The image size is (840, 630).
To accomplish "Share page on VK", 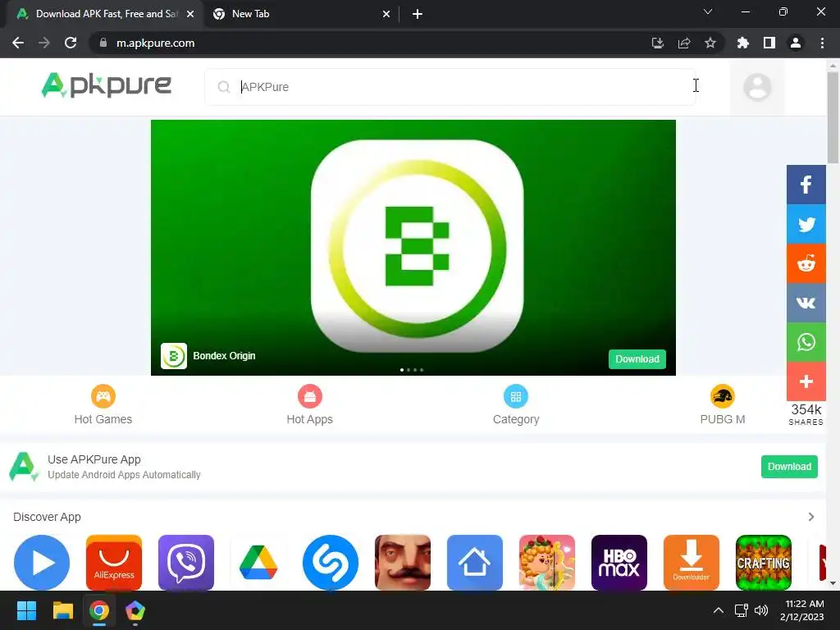I will tap(806, 303).
